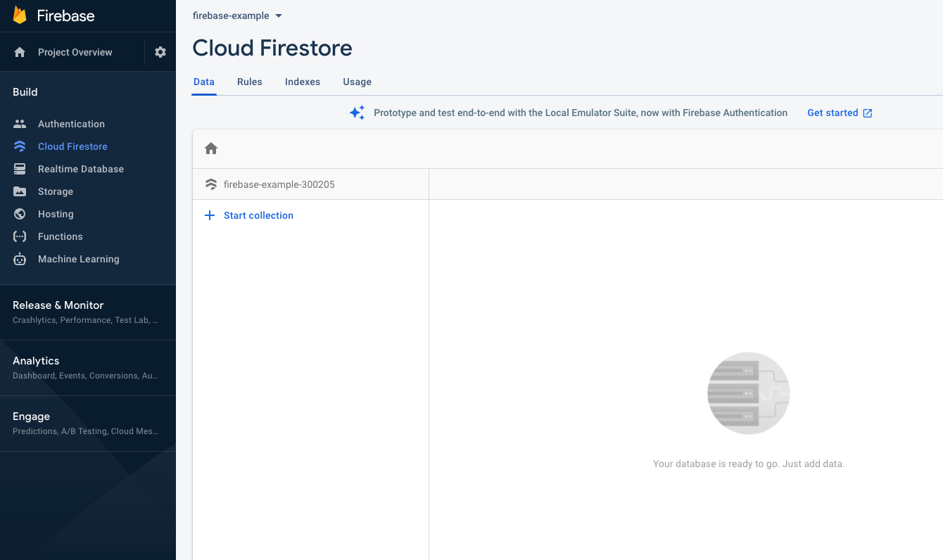
Task: Click the server illustration in the empty state
Action: 749,393
